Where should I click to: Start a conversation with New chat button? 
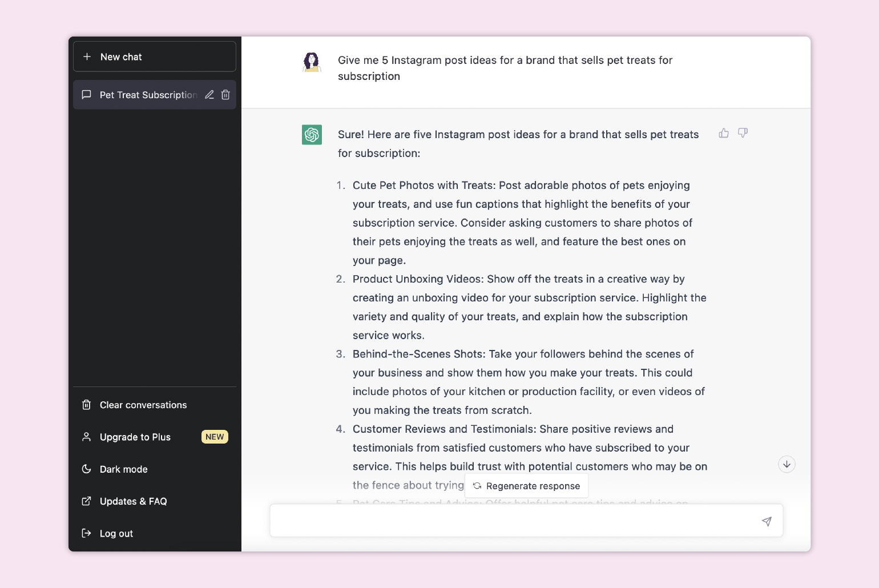point(154,57)
